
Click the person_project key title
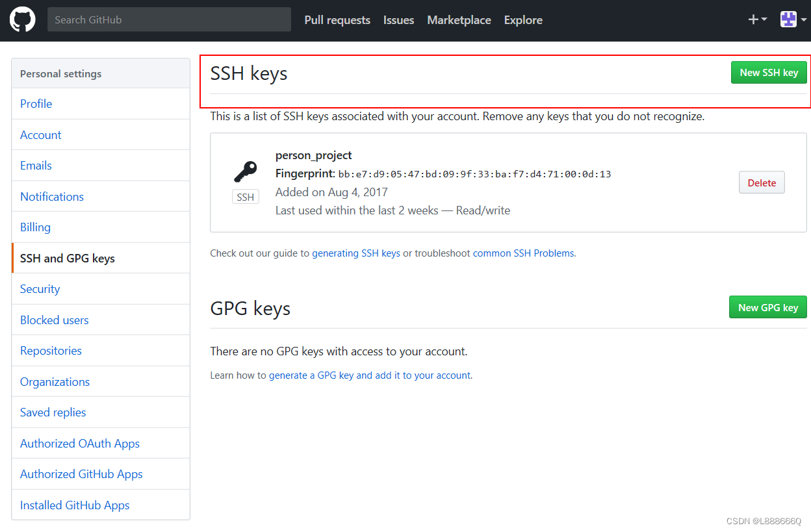point(314,156)
